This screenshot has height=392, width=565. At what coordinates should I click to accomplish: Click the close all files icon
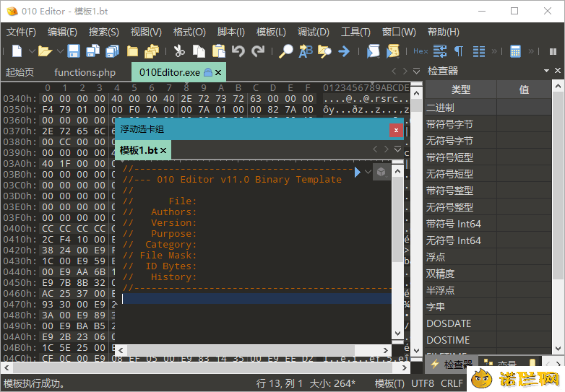click(152, 51)
